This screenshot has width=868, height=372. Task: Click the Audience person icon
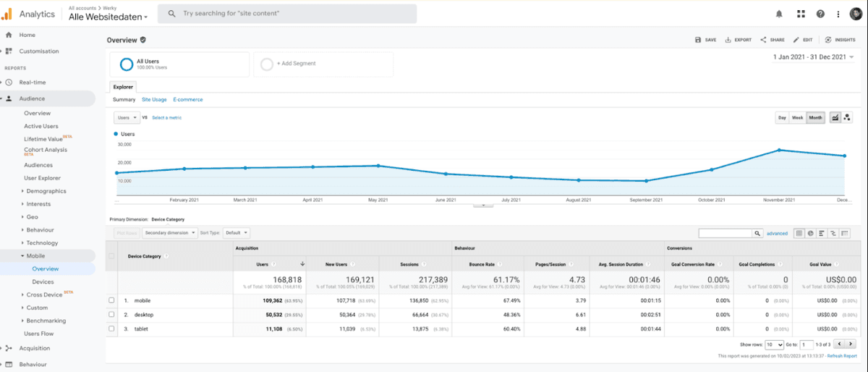[x=9, y=98]
